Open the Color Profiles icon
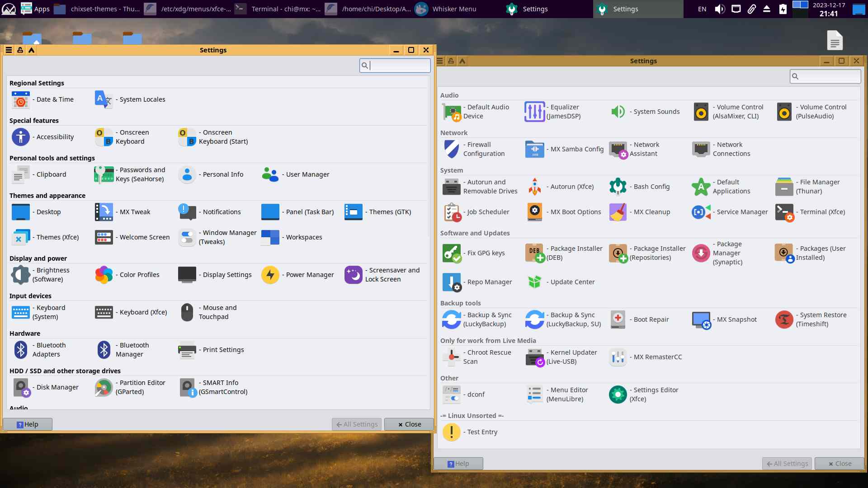 point(104,275)
